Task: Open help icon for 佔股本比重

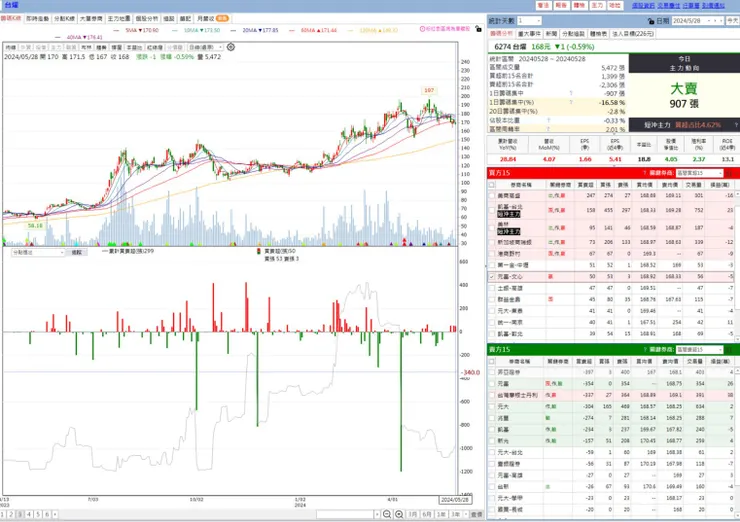Action: click(x=548, y=120)
